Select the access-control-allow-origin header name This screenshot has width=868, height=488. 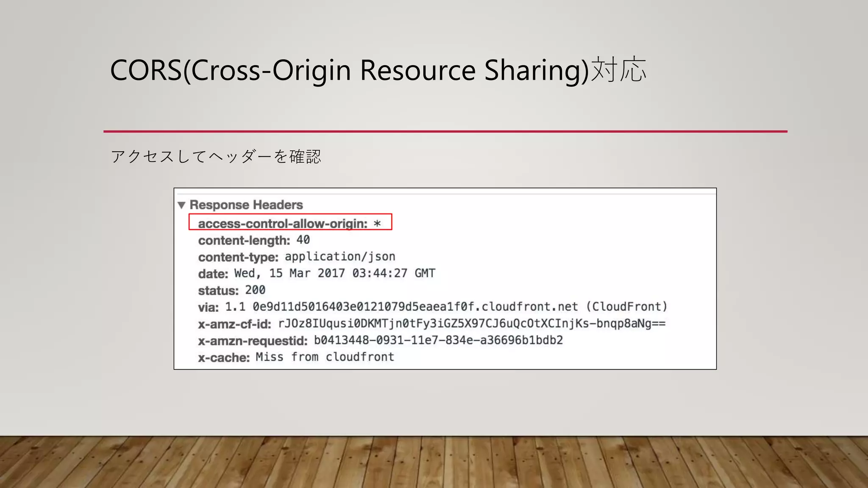(283, 224)
